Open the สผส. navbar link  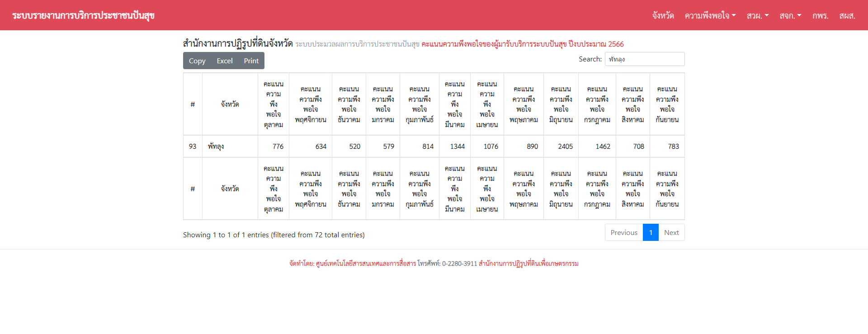point(847,15)
